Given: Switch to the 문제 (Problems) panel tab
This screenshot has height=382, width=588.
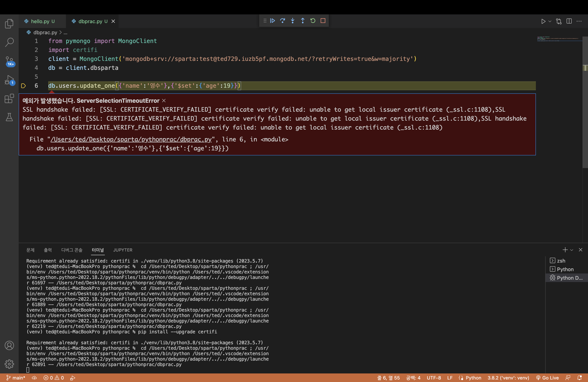Looking at the screenshot, I should (30, 250).
